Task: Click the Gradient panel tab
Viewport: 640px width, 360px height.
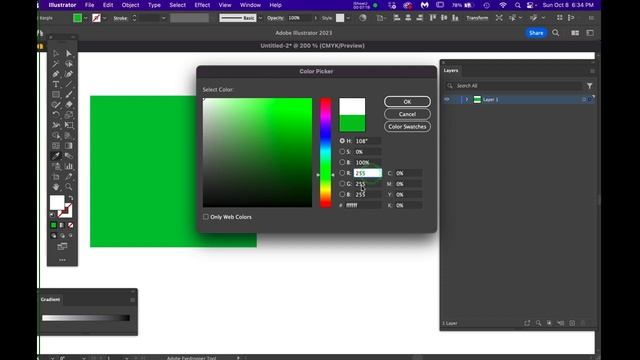Action: (50, 299)
